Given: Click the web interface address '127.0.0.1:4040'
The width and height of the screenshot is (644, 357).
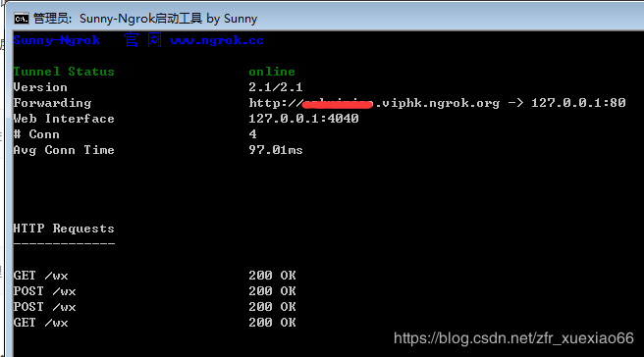Looking at the screenshot, I should tap(303, 119).
